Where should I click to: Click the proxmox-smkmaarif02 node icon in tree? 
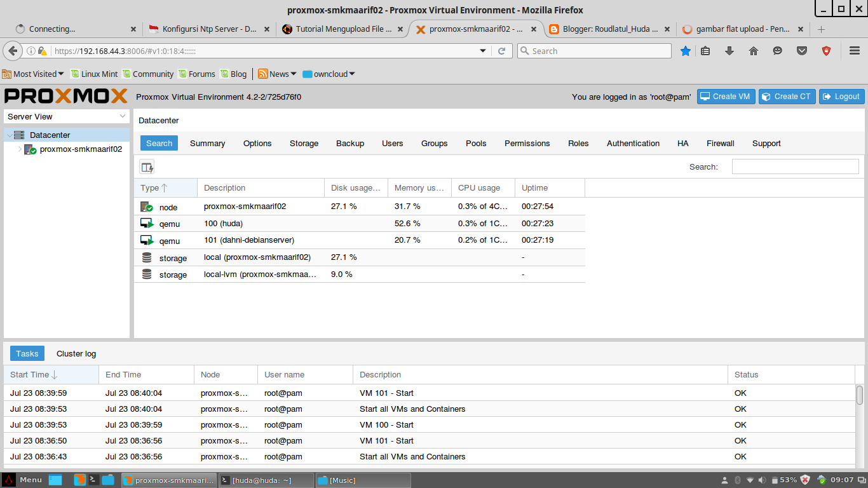[31, 149]
